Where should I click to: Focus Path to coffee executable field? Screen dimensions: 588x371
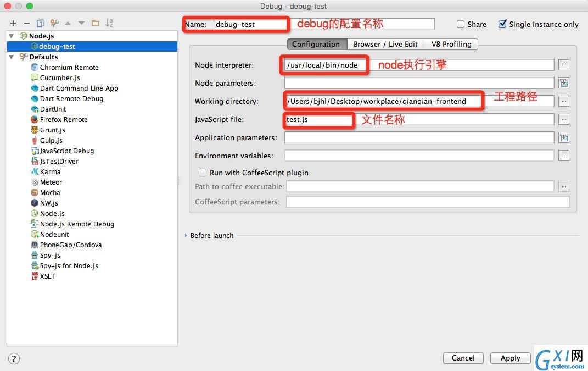pos(421,186)
